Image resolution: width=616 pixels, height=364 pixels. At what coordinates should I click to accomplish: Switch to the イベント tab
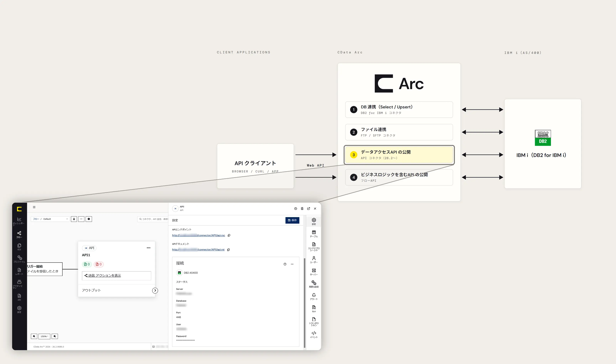point(314,335)
